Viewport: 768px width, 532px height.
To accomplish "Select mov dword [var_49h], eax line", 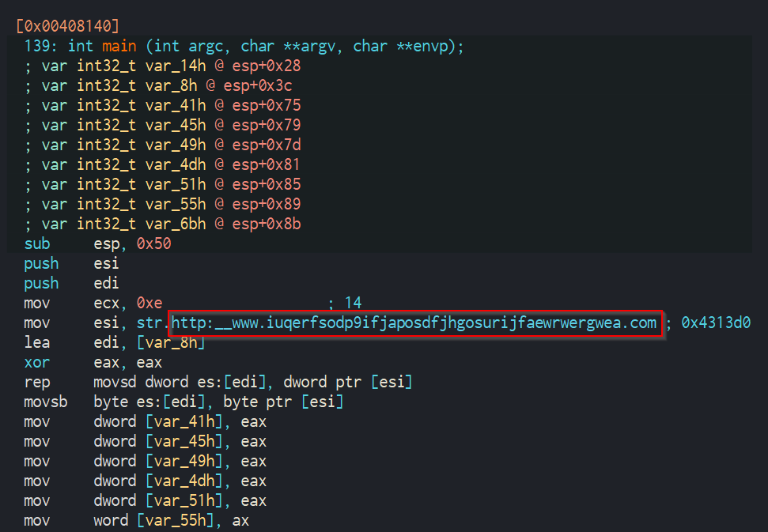I will coord(146,462).
